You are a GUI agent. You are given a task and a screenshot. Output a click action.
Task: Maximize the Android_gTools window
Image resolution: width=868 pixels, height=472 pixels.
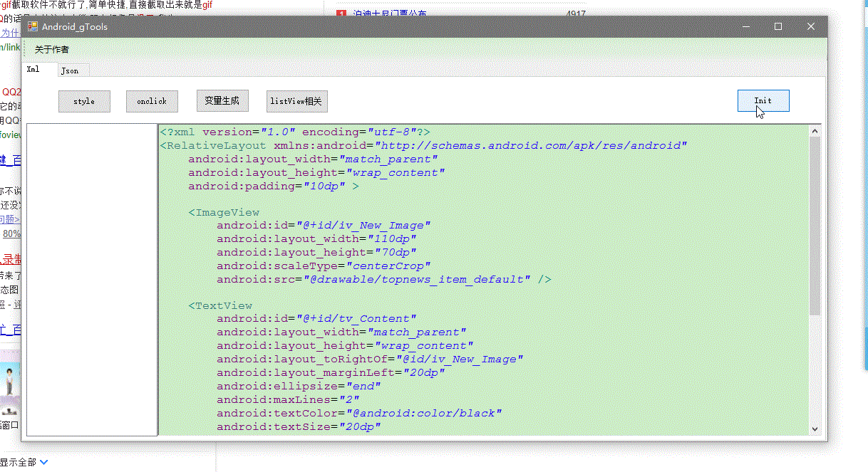click(x=778, y=27)
